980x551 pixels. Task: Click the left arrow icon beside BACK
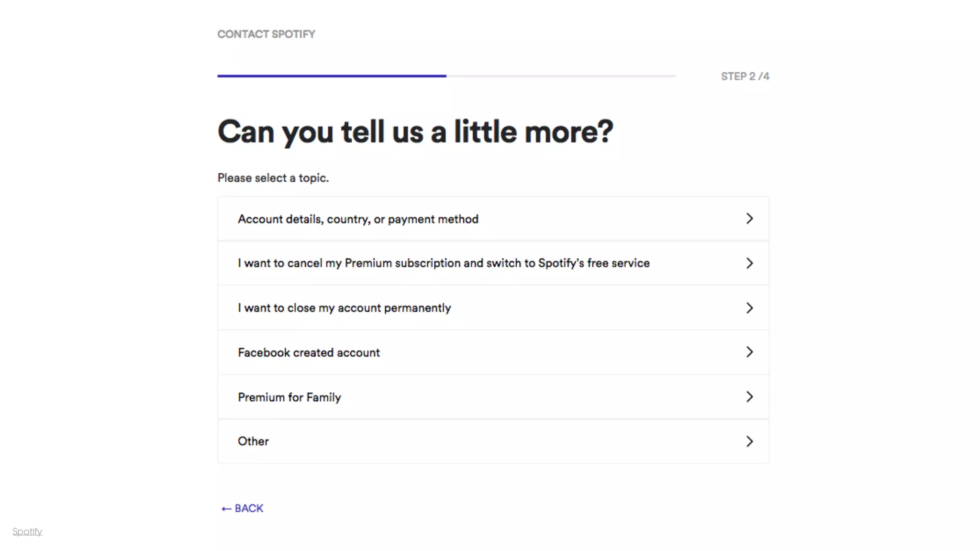(226, 508)
